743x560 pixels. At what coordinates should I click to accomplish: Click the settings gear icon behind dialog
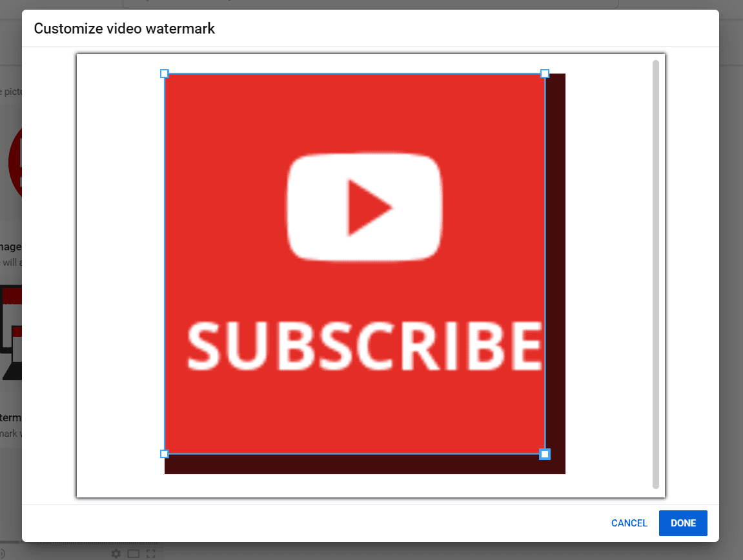116,554
